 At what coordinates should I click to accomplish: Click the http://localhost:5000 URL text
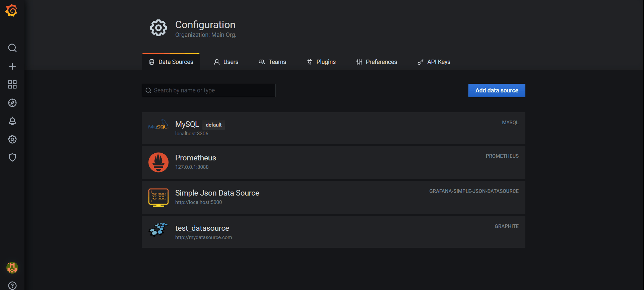click(x=199, y=202)
